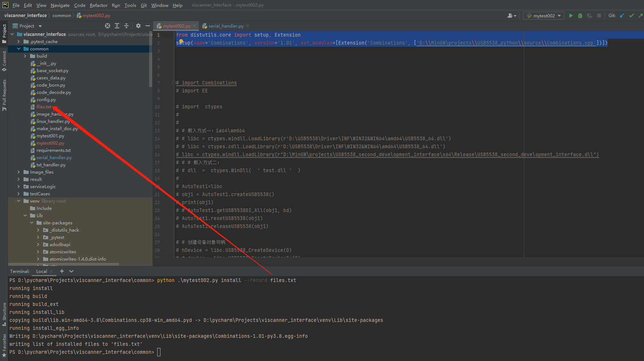Run the mytest002 configuration
Viewport: 644px width, 361px height.
tap(571, 16)
